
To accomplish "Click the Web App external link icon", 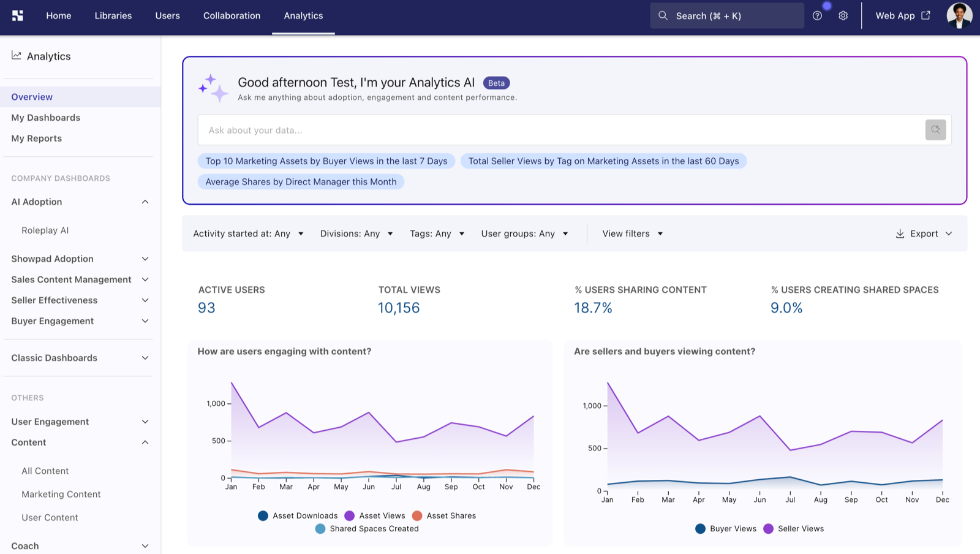I will tap(925, 15).
